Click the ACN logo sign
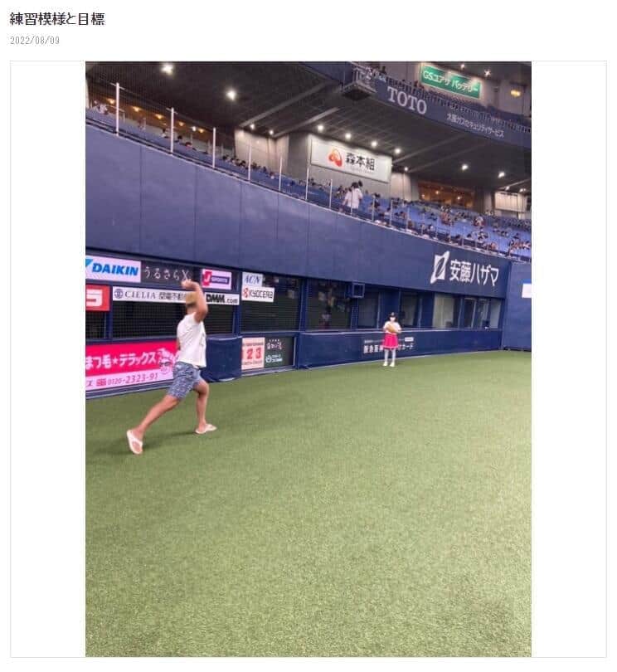617x672 pixels. (x=252, y=280)
